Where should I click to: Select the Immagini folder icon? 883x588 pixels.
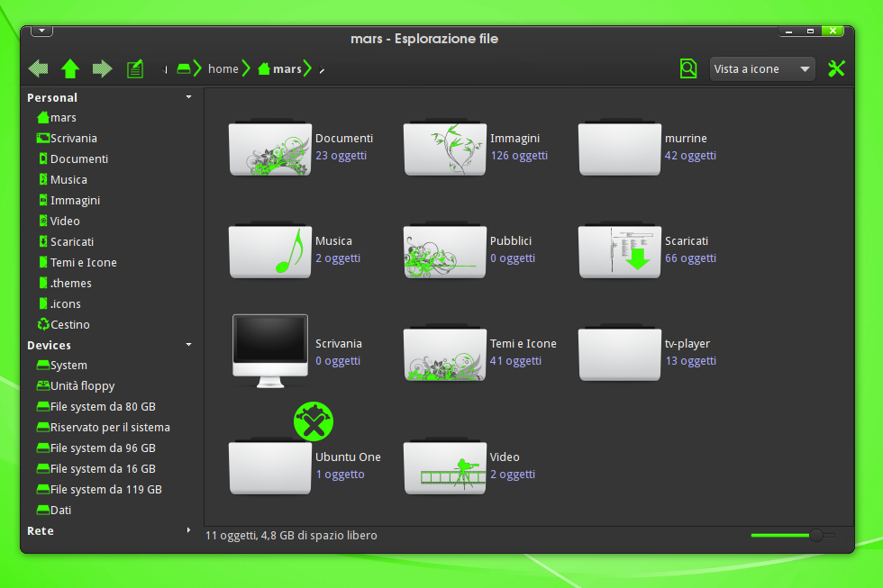click(445, 148)
